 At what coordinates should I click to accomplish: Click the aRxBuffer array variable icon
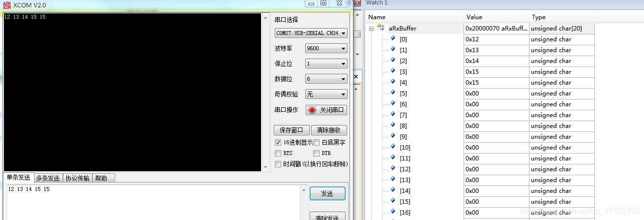point(381,28)
